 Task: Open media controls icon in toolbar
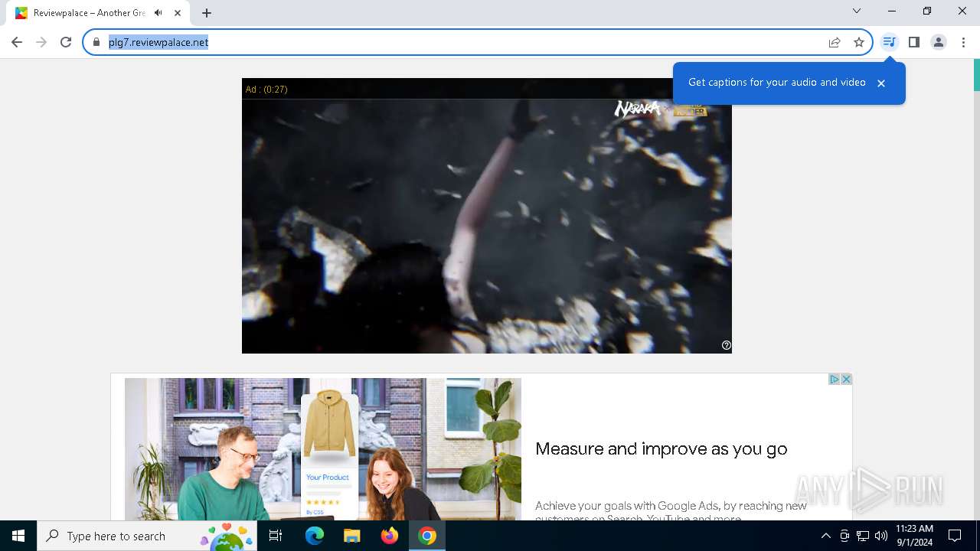click(x=889, y=42)
